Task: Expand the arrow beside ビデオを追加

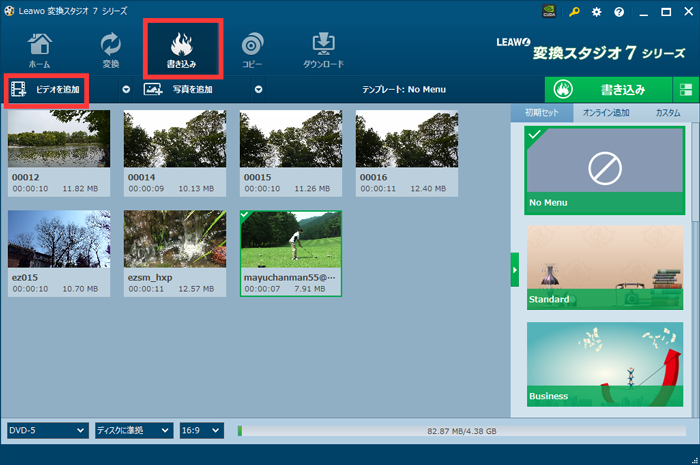Action: 126,89
